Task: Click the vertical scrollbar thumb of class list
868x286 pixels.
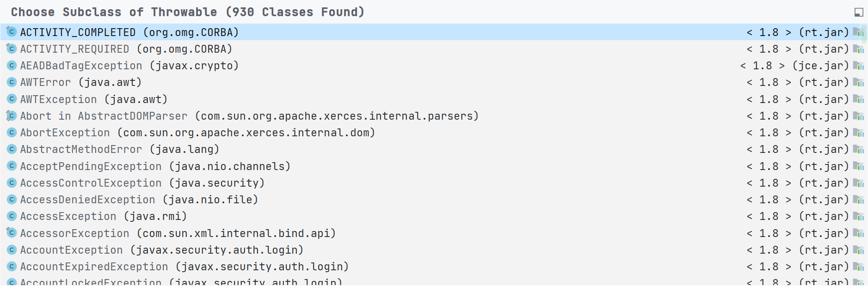Action: point(864,34)
